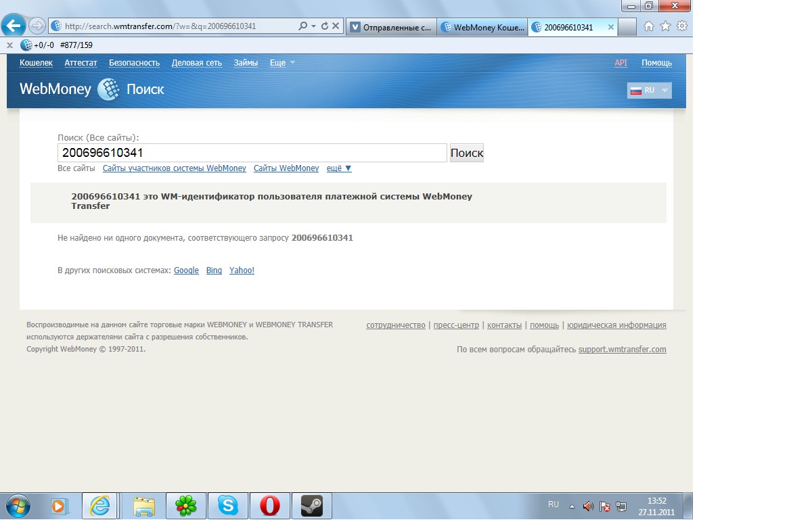This screenshot has height=522, width=812.
Task: Search in Yahoo! link
Action: pos(242,270)
